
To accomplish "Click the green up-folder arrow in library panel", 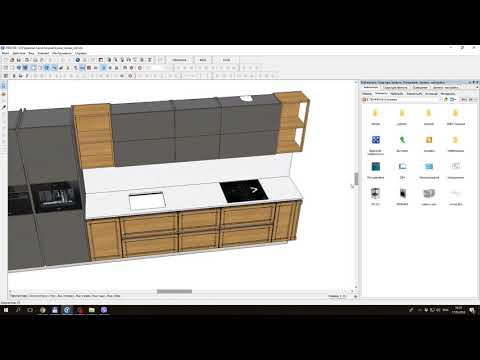I will [x=446, y=99].
